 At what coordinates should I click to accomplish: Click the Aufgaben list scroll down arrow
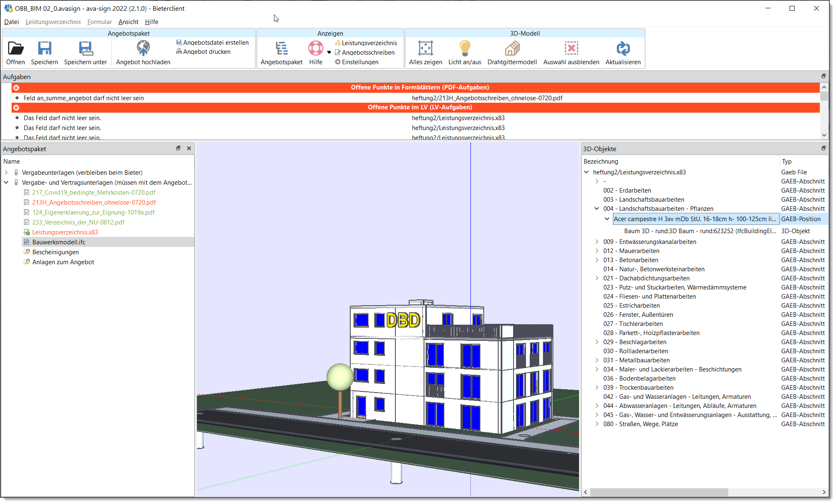click(824, 135)
